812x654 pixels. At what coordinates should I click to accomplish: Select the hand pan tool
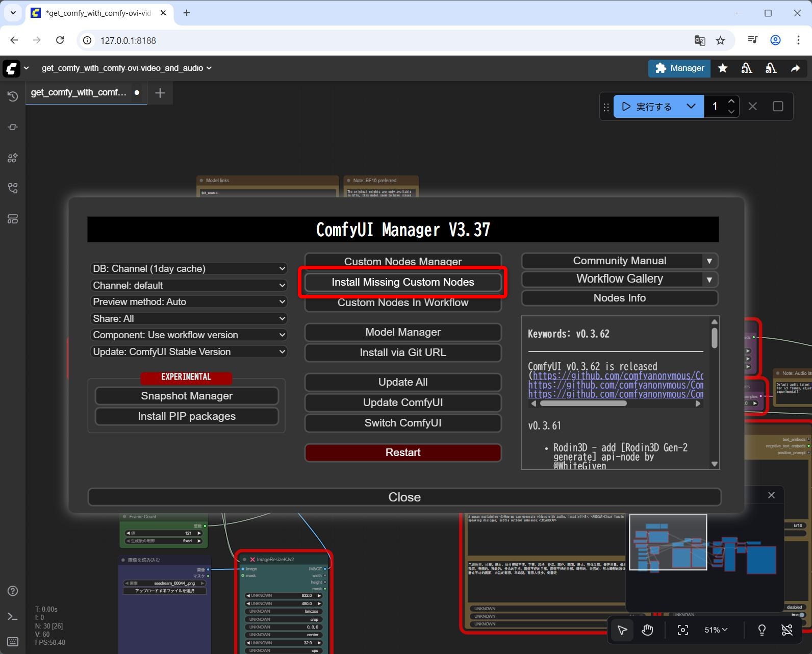tap(647, 630)
